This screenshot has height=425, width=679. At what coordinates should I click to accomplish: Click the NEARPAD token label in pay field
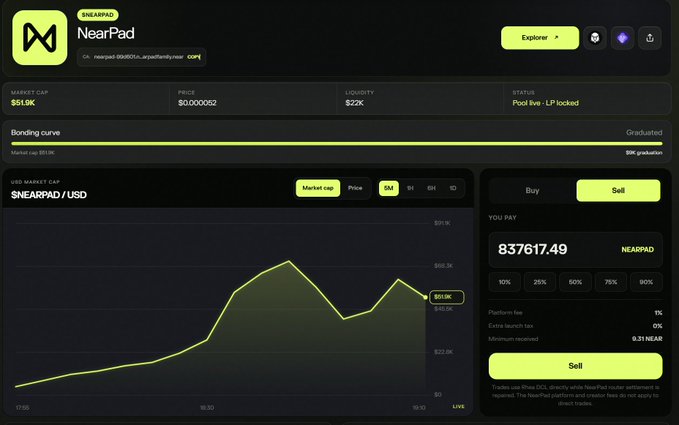tap(637, 250)
